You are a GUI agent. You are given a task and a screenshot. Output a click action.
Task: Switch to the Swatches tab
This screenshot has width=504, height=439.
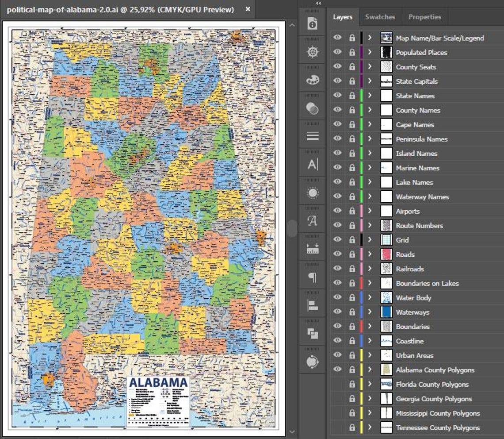[x=380, y=17]
